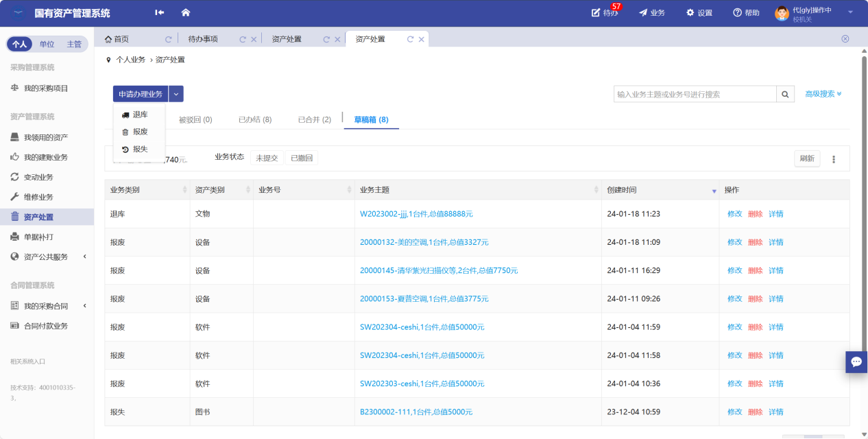Open the user account dropdown arrow
The image size is (868, 439).
point(850,12)
